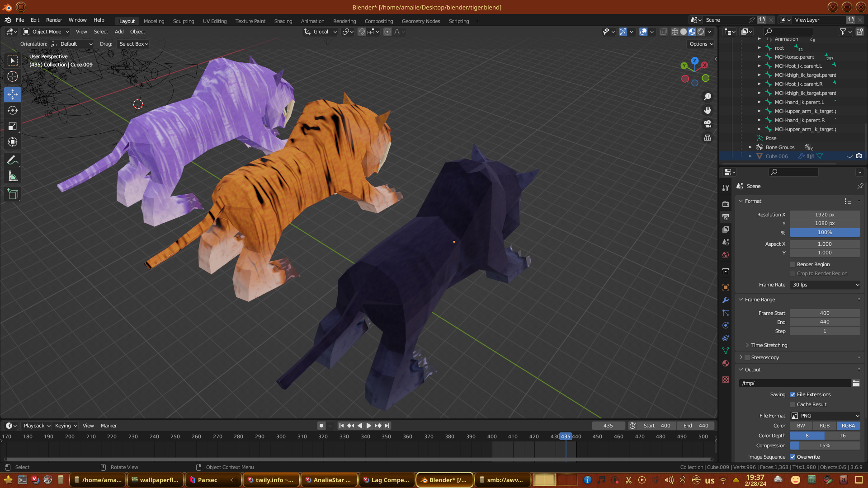868x488 pixels.
Task: Open the Modifiers wrench properties tab
Action: coord(726,300)
